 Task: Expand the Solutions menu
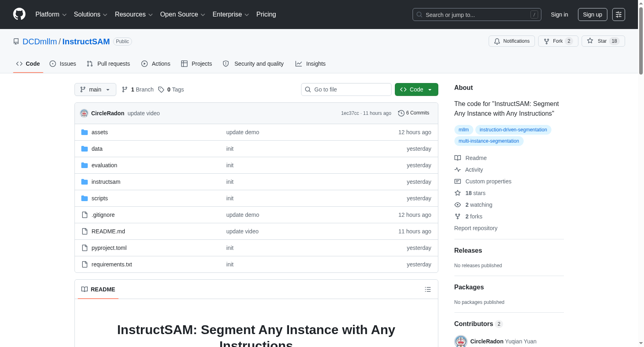point(91,15)
